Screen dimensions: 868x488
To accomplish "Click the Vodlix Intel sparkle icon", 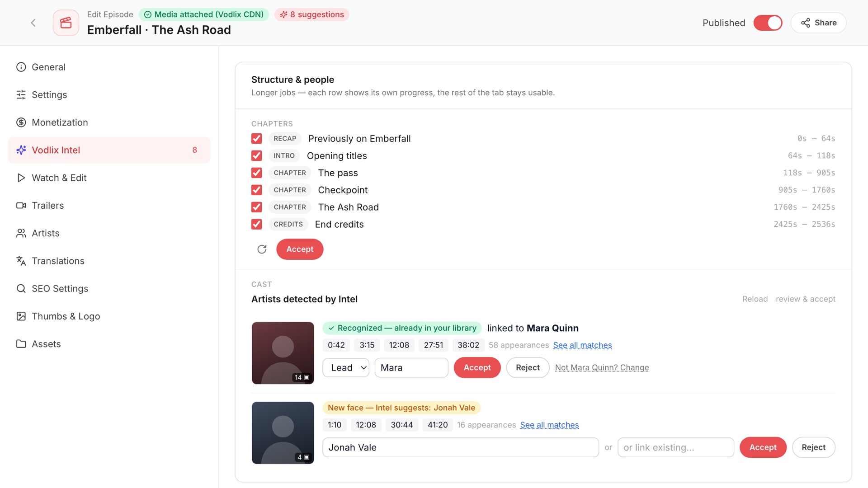I will pos(21,150).
